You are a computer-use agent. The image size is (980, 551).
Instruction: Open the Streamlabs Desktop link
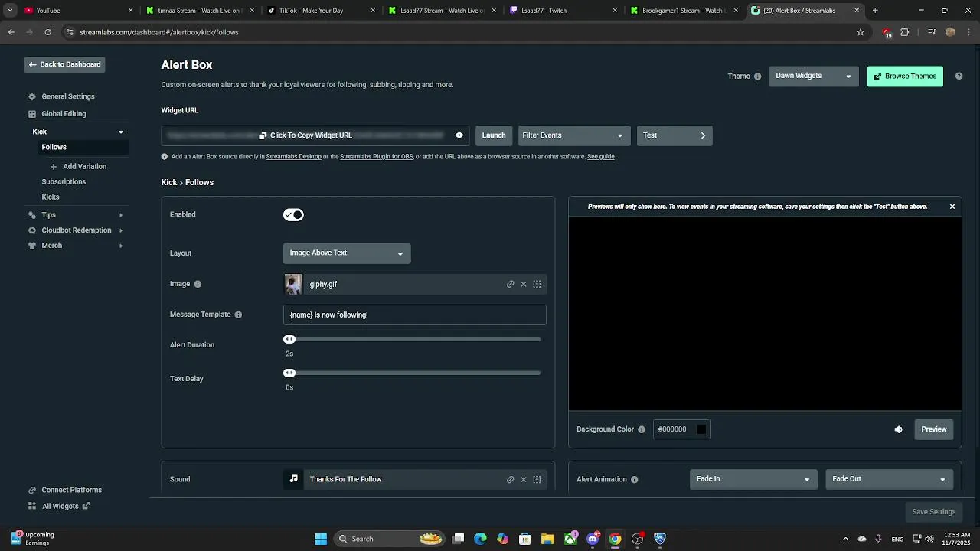pos(294,157)
